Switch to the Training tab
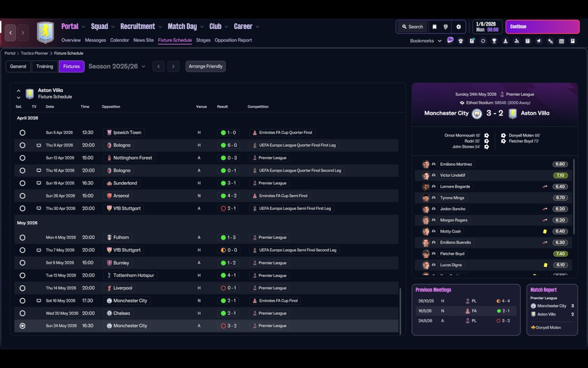 tap(45, 67)
